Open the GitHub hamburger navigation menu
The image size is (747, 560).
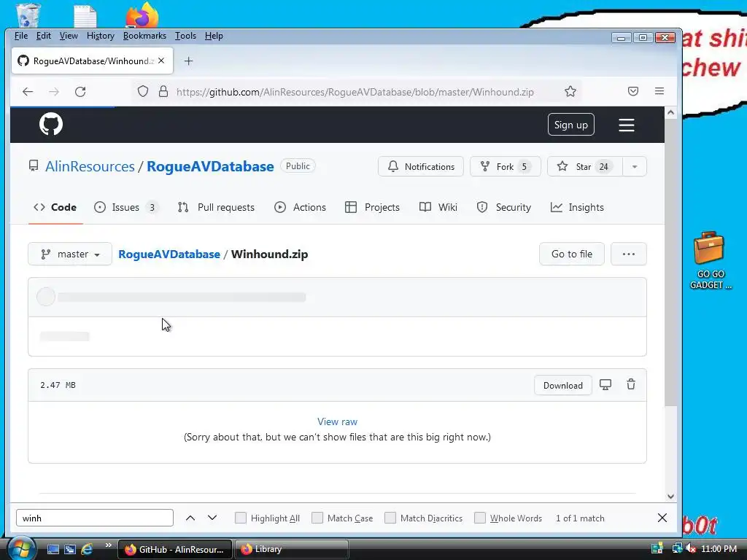(627, 125)
